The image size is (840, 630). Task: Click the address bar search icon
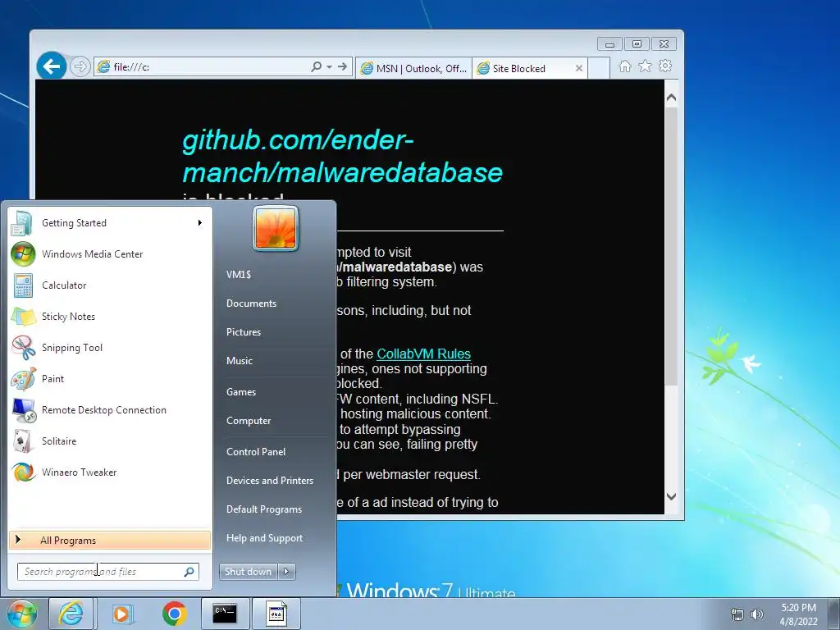click(316, 67)
